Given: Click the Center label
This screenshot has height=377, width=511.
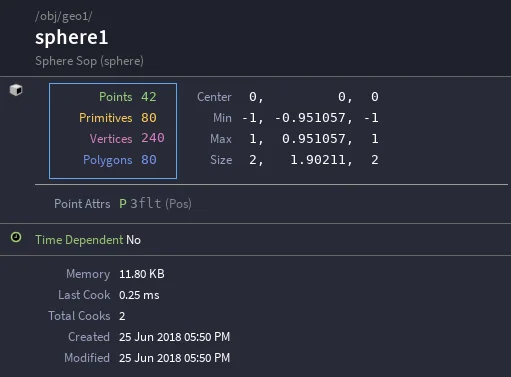Looking at the screenshot, I should 214,97.
